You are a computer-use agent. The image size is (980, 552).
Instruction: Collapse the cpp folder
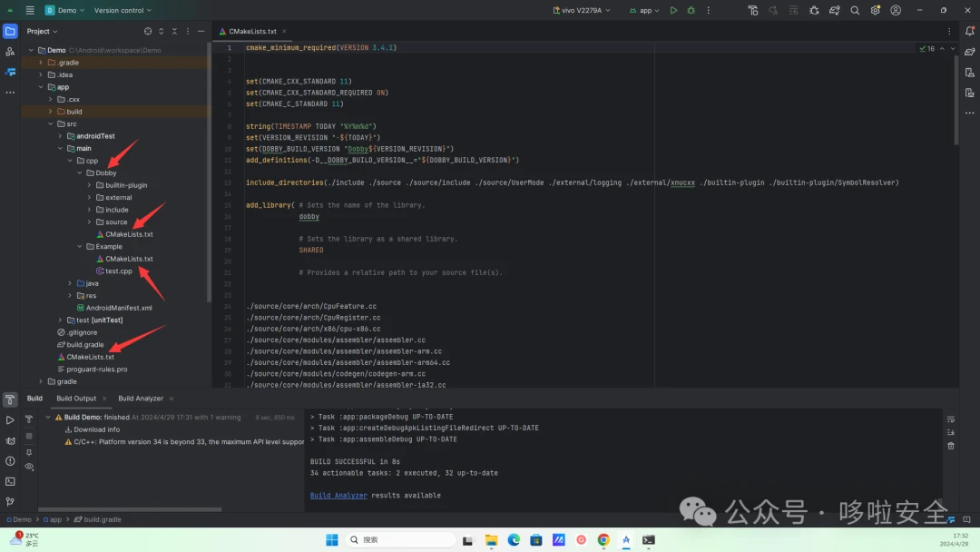(70, 161)
